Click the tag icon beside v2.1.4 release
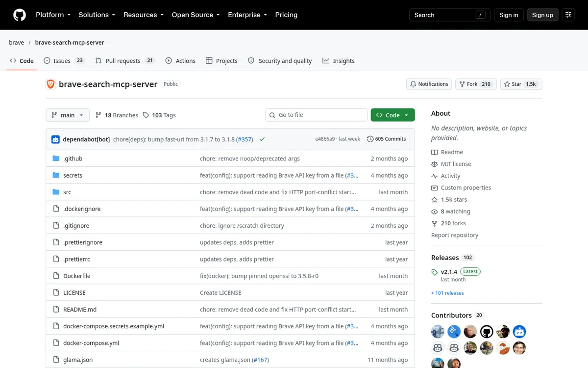The image size is (588, 368). [435, 272]
